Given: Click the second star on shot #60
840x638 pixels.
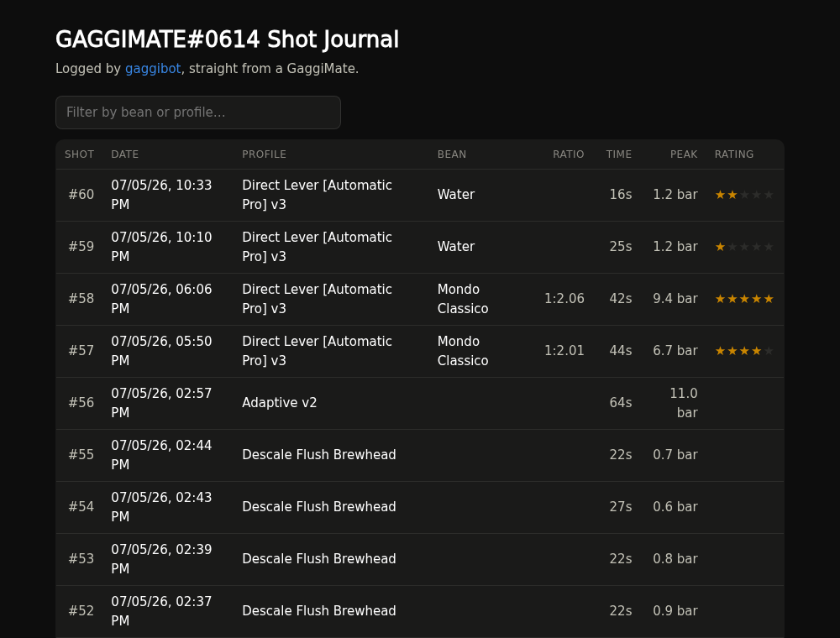Looking at the screenshot, I should point(732,195).
